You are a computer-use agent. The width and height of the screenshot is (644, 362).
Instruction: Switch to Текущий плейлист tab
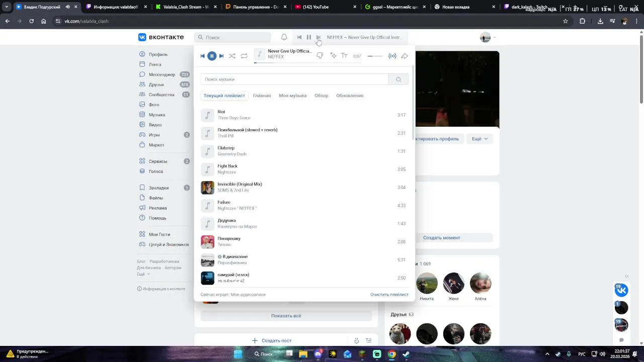[x=224, y=96]
